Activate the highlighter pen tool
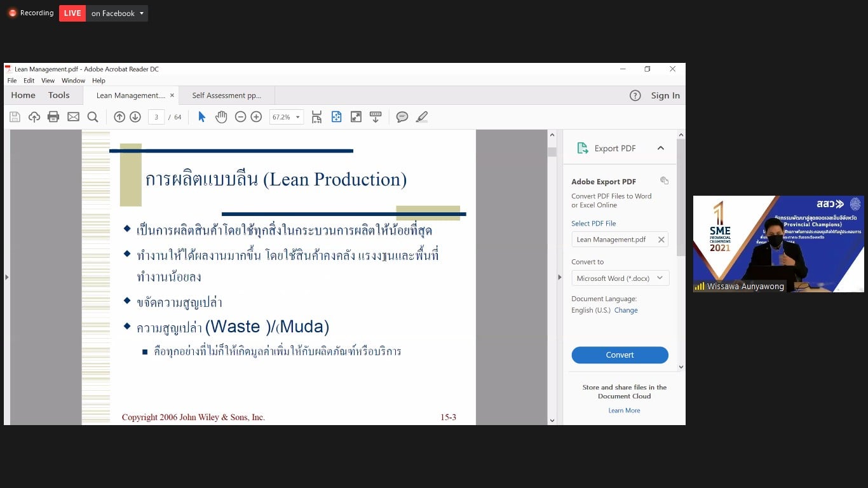 (x=422, y=117)
